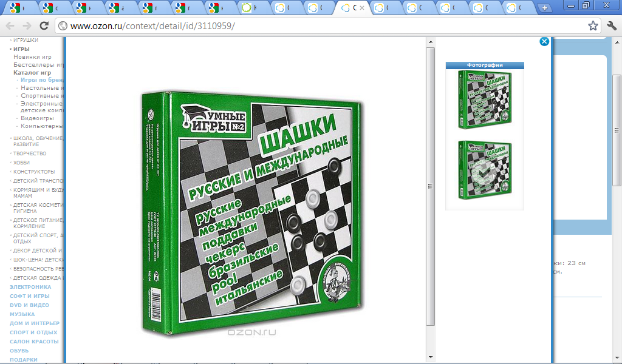622x364 pixels.
Task: Open Каталог игр link
Action: click(32, 72)
